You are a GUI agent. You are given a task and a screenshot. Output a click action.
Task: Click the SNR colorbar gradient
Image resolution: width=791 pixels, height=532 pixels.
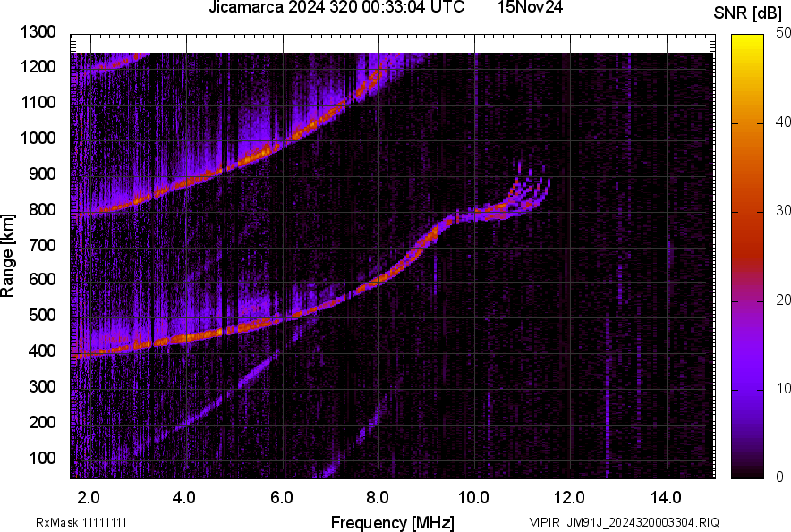747,257
